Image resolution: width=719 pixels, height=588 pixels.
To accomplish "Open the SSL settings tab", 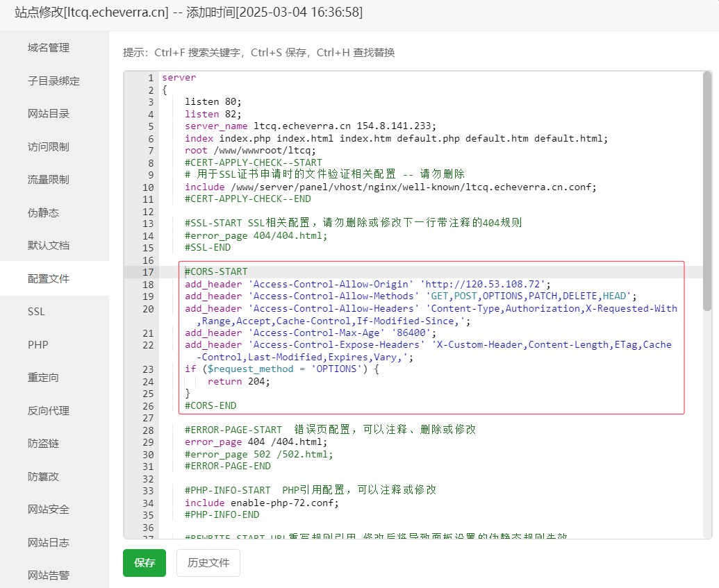I will [36, 312].
